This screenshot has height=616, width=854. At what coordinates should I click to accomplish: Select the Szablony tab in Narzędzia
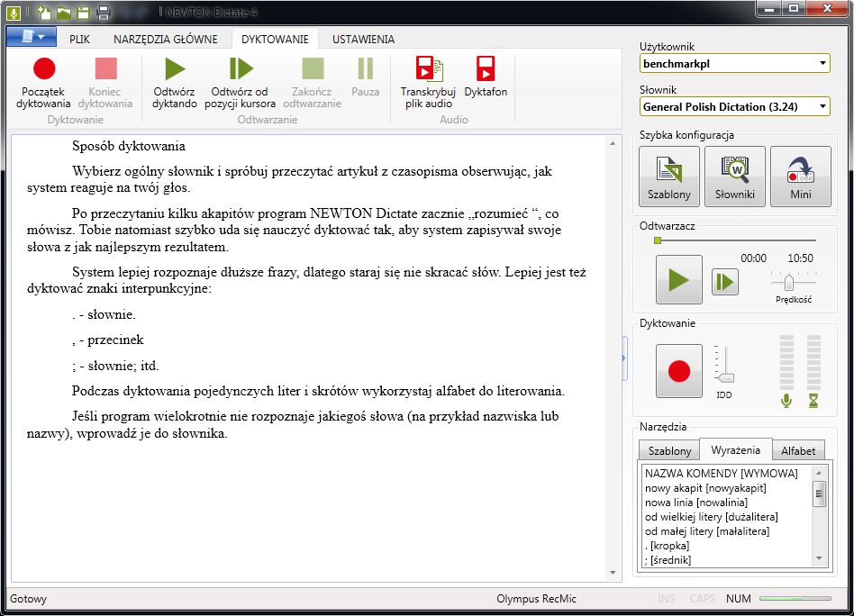click(669, 451)
